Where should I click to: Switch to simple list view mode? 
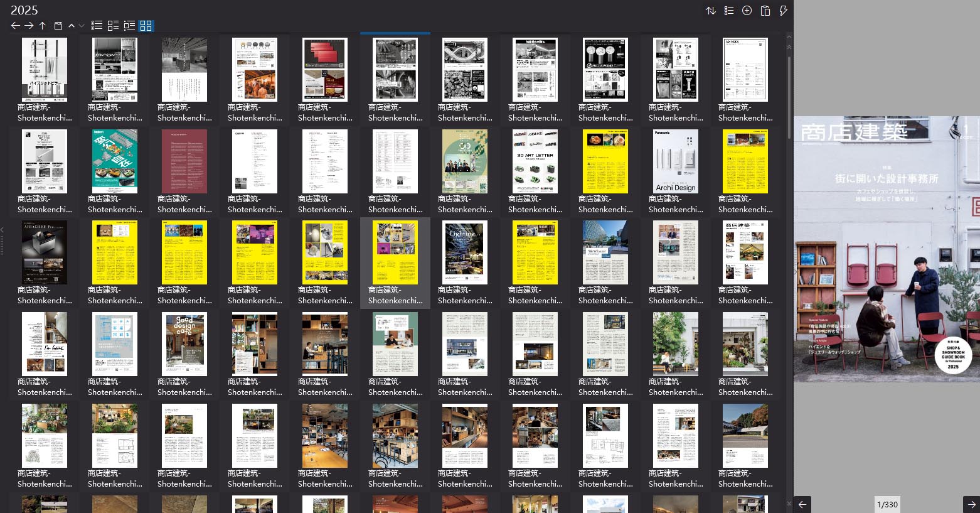(97, 26)
